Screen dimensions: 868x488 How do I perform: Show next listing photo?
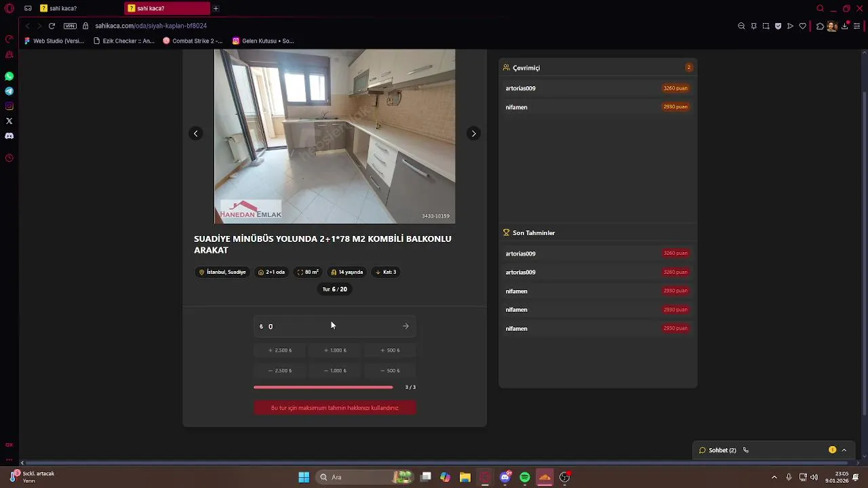click(473, 134)
